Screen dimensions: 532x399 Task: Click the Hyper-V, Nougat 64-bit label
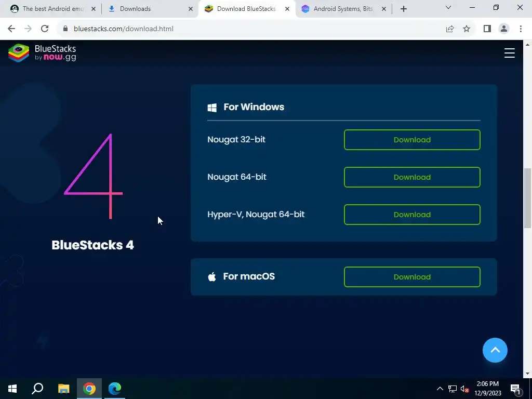[256, 215]
